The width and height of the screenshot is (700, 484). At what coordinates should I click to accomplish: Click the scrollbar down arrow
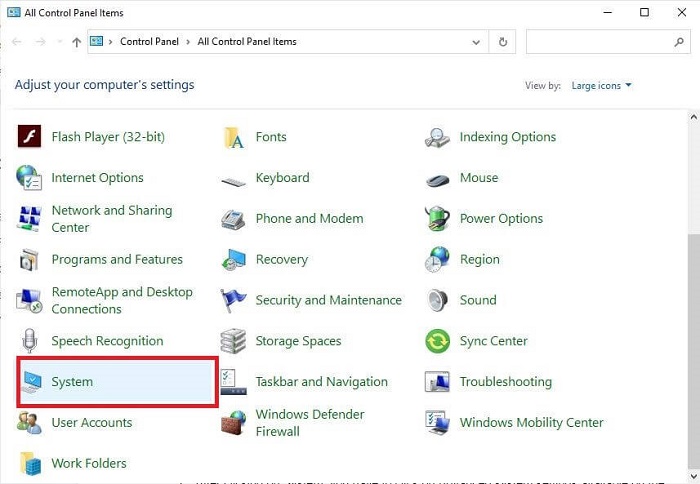pyautogui.click(x=693, y=476)
